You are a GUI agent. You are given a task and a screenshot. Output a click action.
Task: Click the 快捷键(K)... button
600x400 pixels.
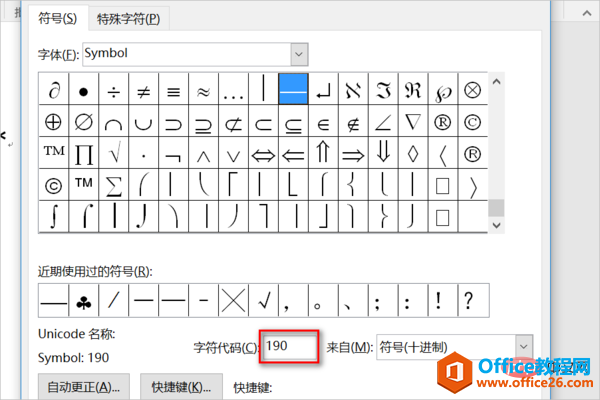pyautogui.click(x=181, y=387)
